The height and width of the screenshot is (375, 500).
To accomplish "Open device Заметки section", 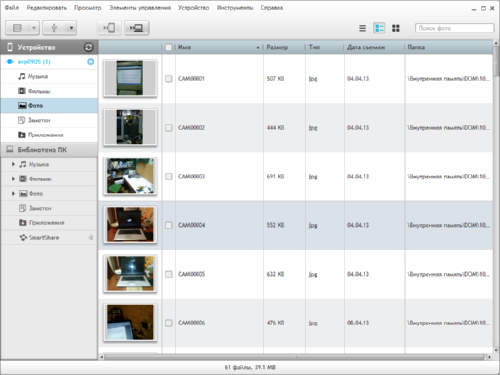I will [49, 120].
